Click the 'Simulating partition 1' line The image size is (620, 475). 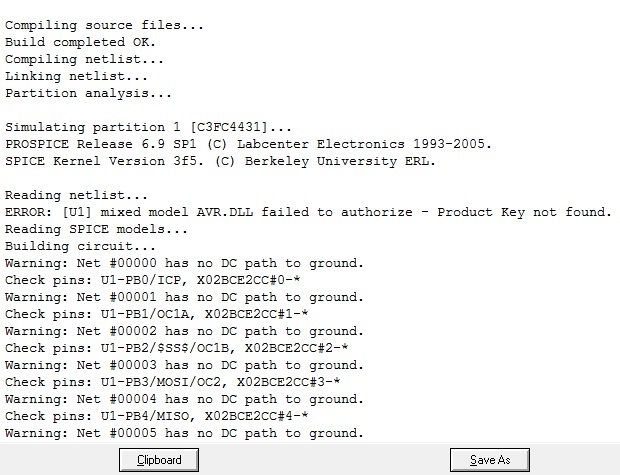click(150, 127)
